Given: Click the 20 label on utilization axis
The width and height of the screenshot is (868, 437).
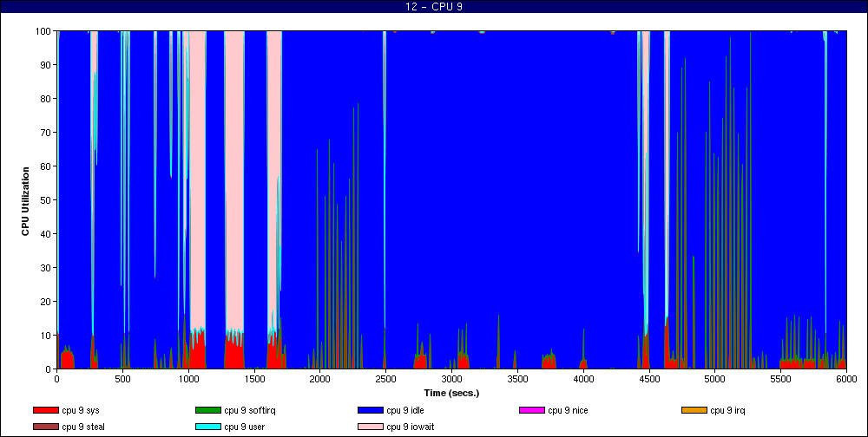Looking at the screenshot, I should point(46,301).
